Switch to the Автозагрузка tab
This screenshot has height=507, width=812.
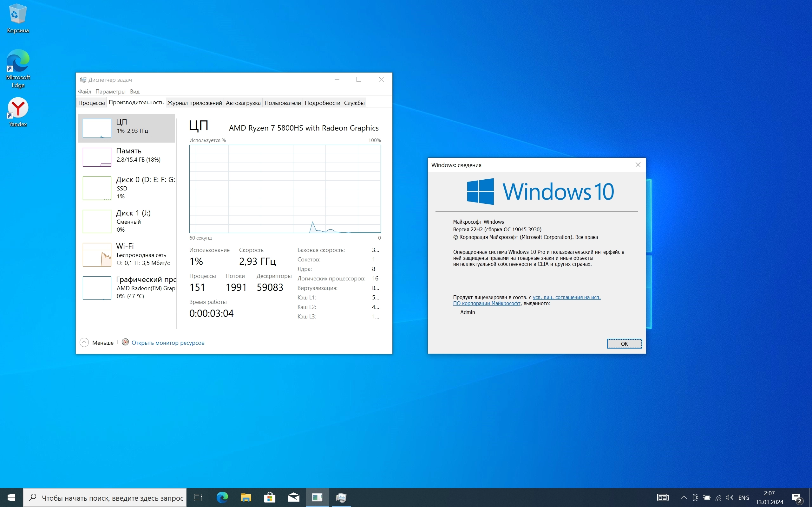(243, 103)
